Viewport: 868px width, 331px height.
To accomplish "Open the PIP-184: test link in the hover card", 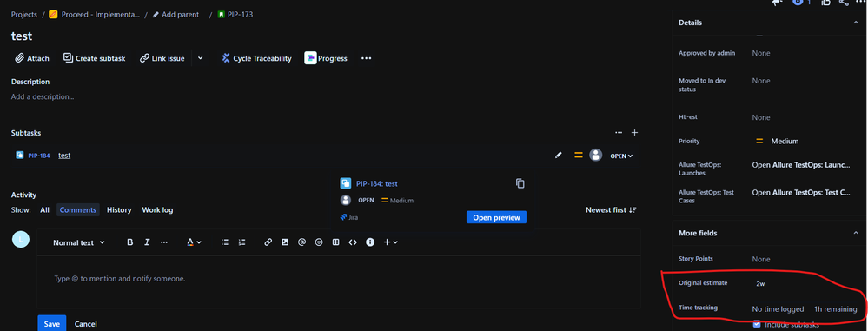I will pyautogui.click(x=376, y=183).
